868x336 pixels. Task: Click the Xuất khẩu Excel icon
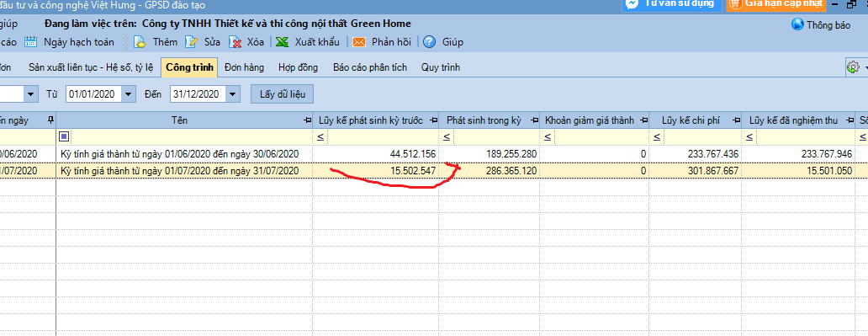coord(283,41)
